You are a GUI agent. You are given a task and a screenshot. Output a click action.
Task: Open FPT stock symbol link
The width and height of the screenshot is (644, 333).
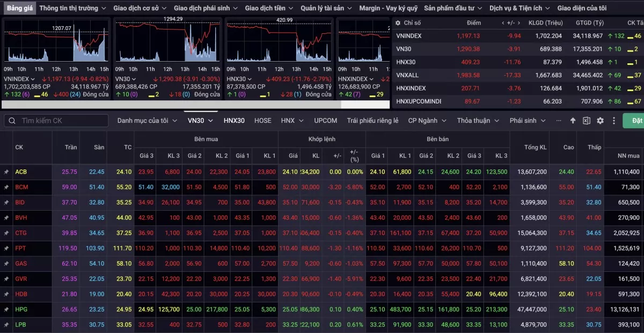[x=21, y=248]
